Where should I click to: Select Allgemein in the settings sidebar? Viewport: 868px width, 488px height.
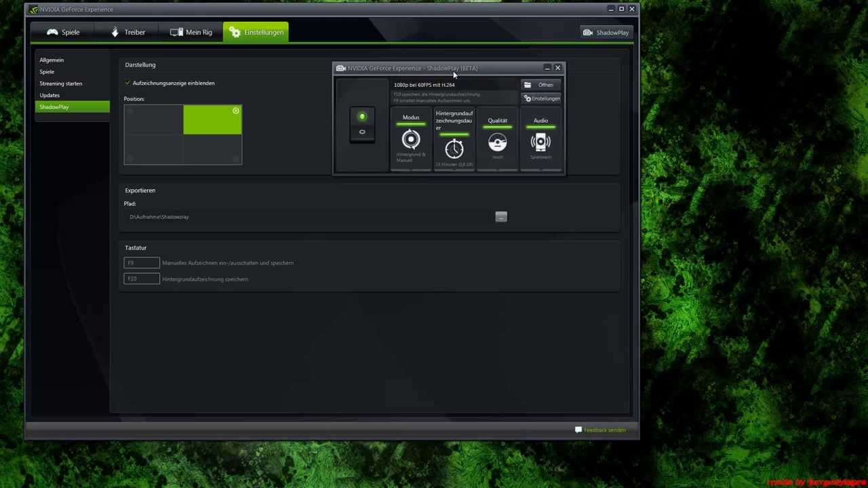click(x=52, y=60)
